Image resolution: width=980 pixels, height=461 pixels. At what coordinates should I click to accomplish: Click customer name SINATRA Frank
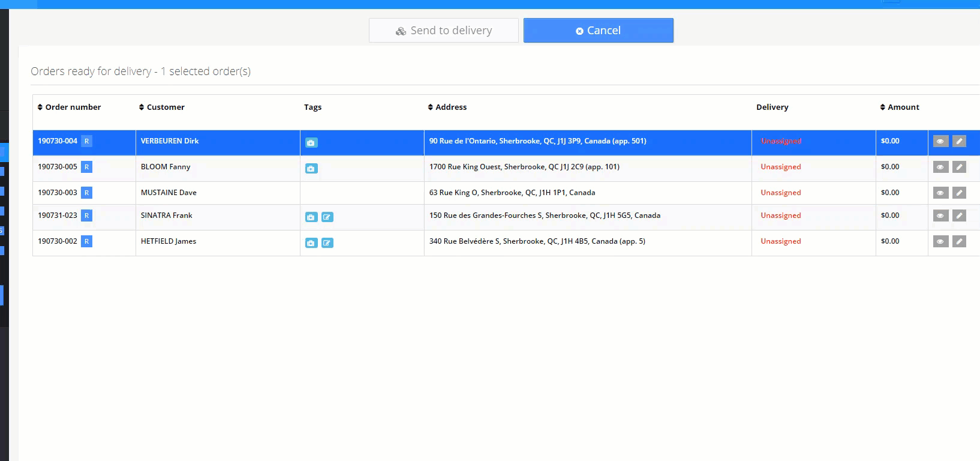167,215
